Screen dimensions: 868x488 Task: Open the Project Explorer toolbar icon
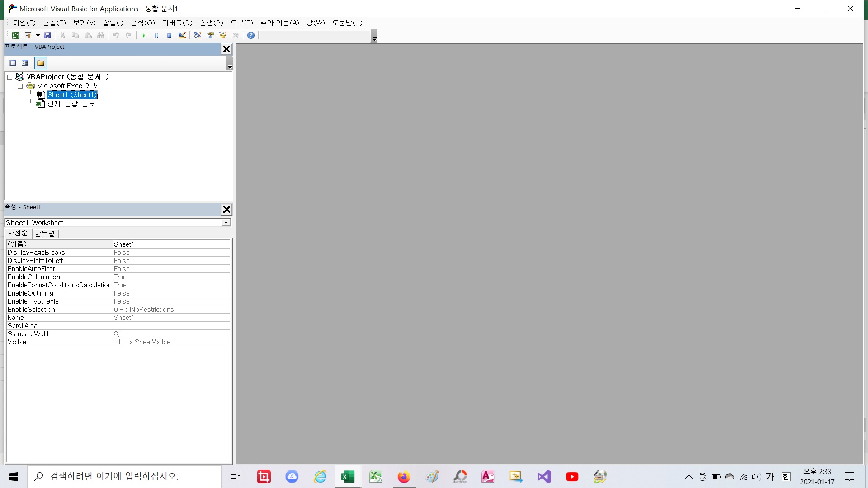(x=198, y=35)
